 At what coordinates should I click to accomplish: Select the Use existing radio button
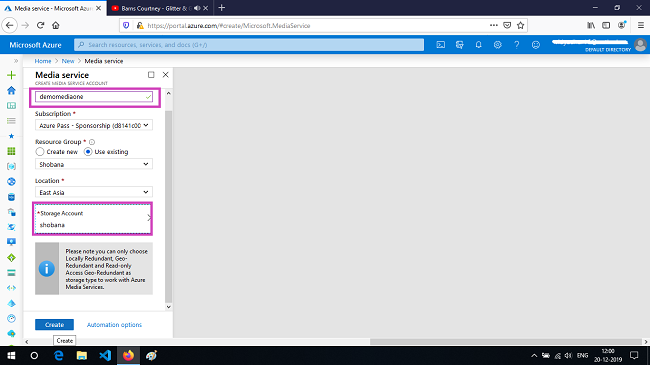88,152
